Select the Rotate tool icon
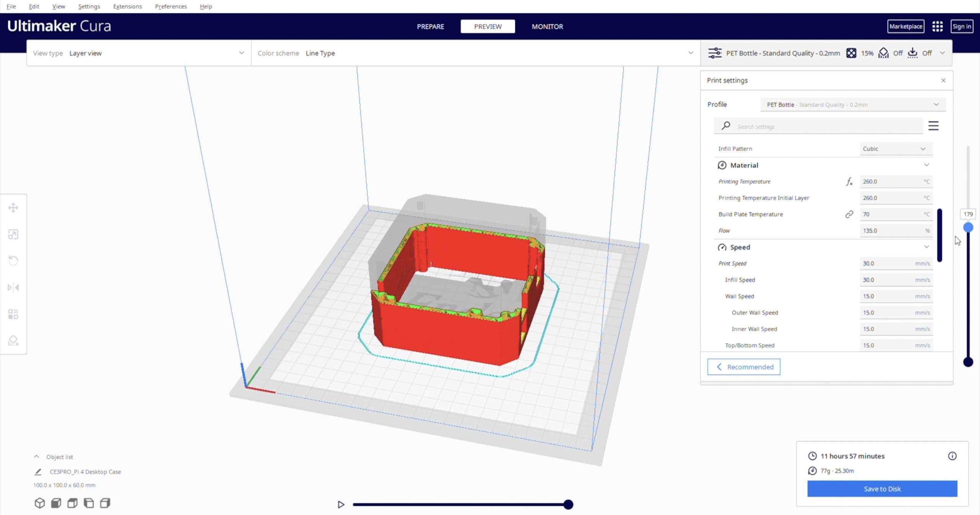This screenshot has height=515, width=980. click(13, 261)
